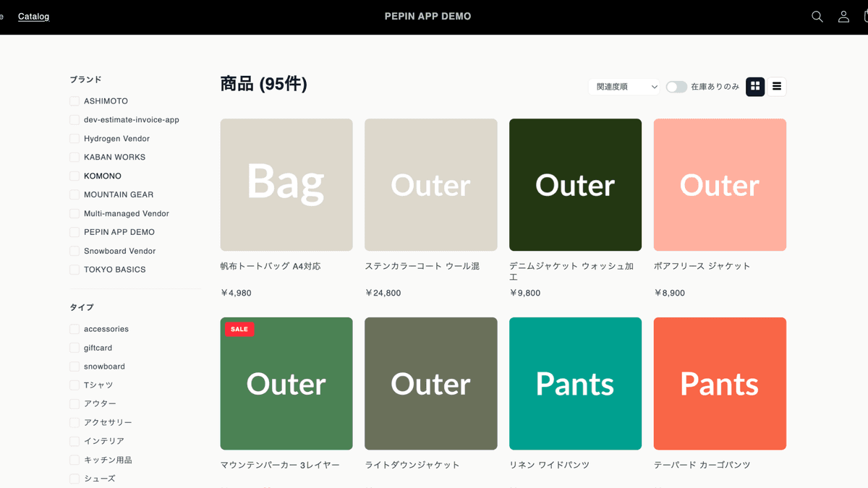Open the Catalog menu link
868x488 pixels.
click(33, 16)
